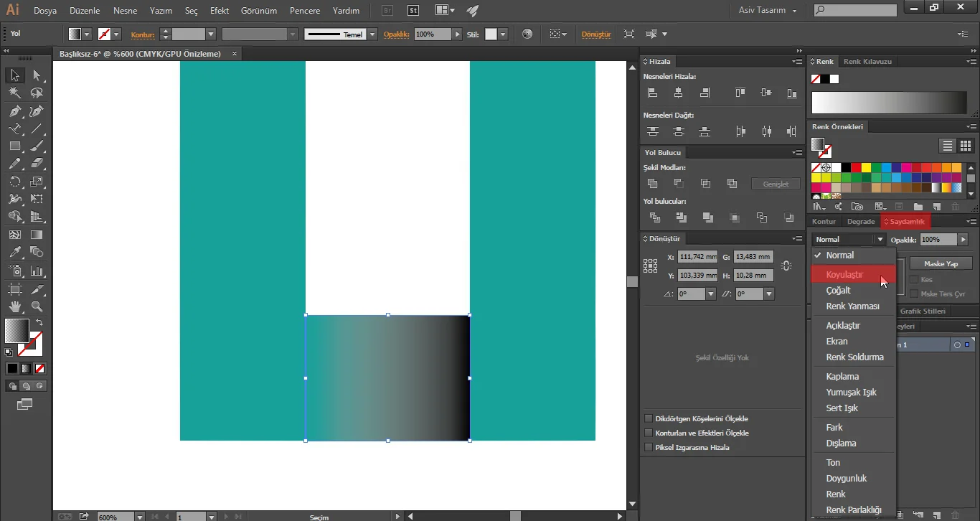This screenshot has height=521, width=980.
Task: Open the rotation angle dropdown in Dönüştür
Action: tap(711, 294)
